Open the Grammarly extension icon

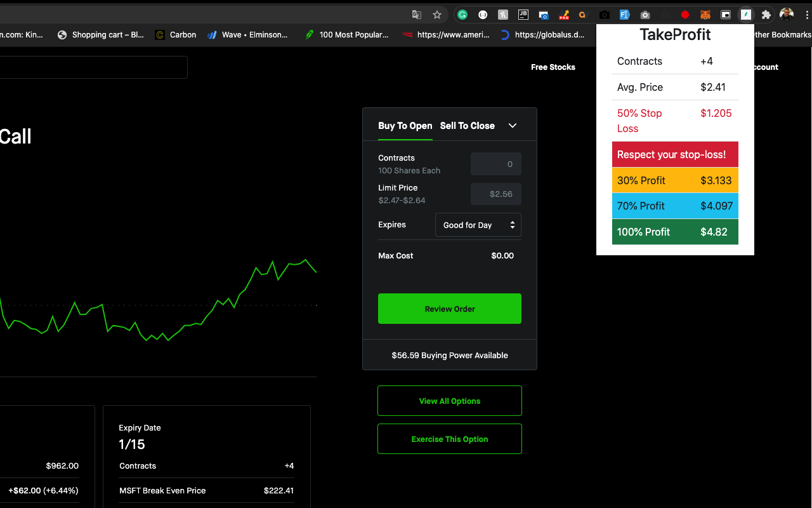point(462,14)
